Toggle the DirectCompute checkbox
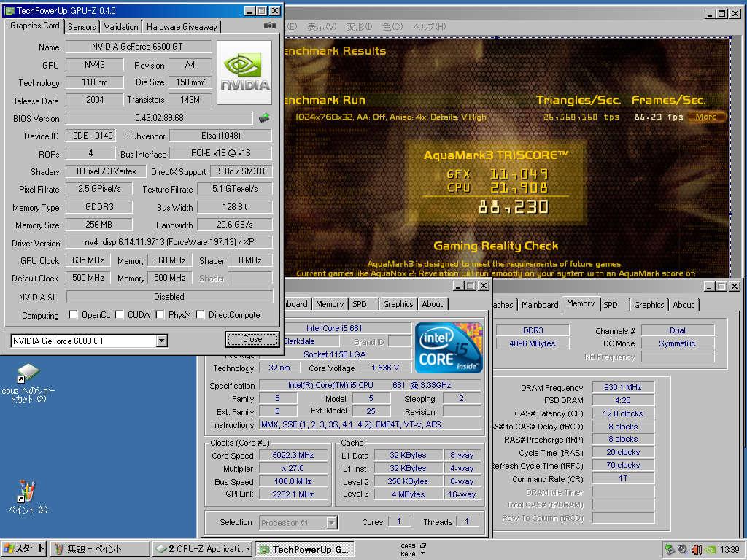This screenshot has height=560, width=747. 200,315
